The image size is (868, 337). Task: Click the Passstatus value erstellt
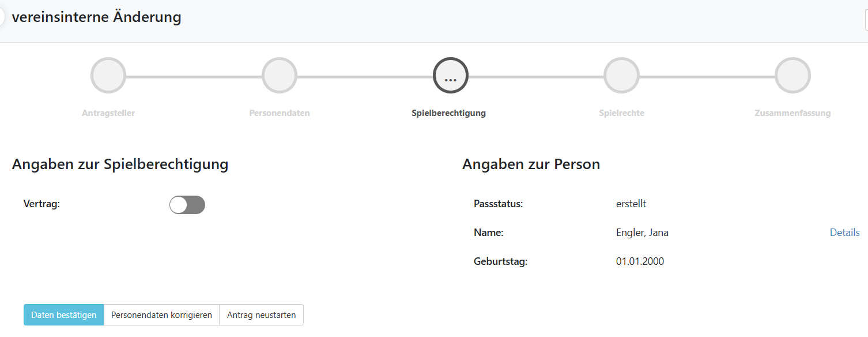click(x=631, y=204)
